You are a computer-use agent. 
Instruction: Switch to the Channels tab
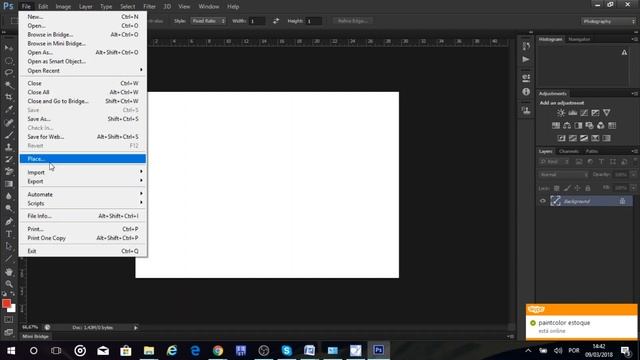569,151
